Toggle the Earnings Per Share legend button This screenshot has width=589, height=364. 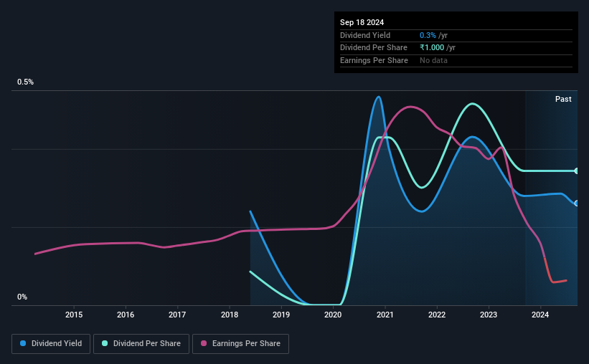point(240,344)
